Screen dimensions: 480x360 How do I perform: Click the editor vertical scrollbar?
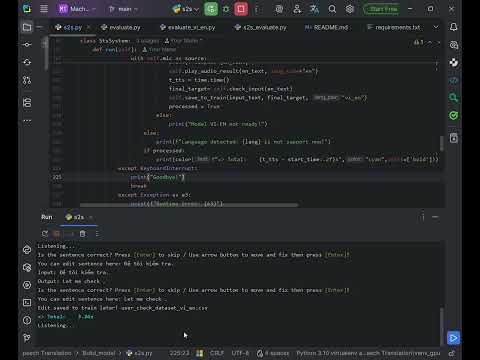pos(442,143)
